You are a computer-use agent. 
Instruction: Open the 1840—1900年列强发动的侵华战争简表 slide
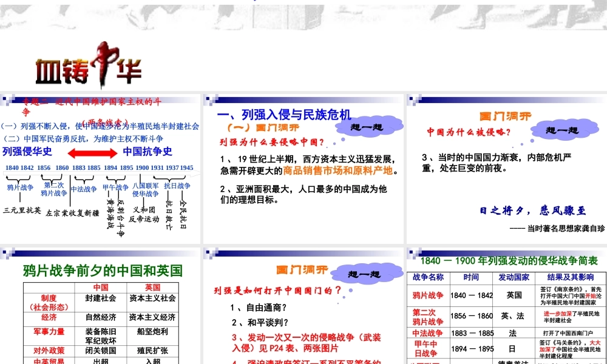point(507,306)
